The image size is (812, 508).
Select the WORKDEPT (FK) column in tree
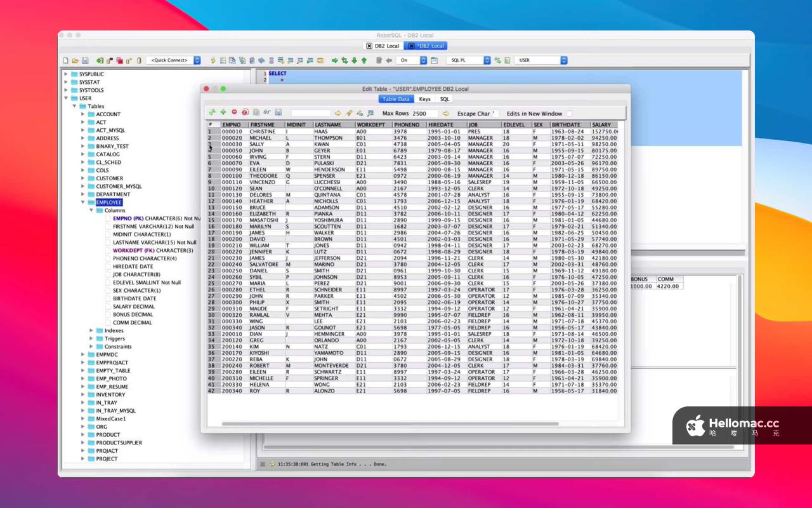[x=153, y=250]
